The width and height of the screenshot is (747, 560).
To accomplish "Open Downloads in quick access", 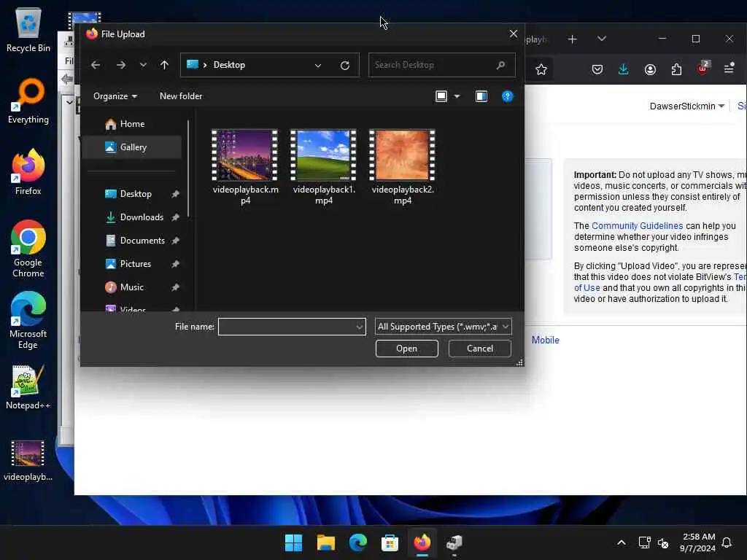I will 141,217.
